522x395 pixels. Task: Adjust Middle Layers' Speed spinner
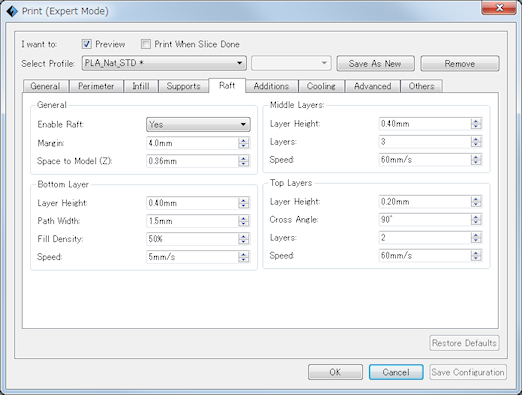(476, 160)
